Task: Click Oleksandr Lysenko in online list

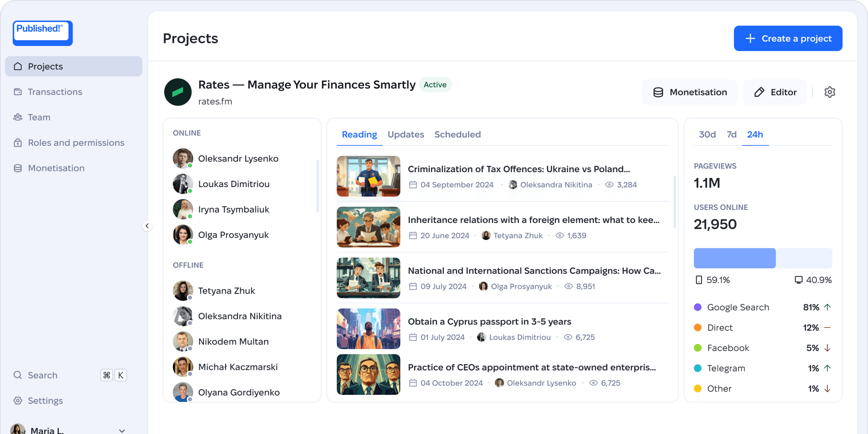Action: pos(238,158)
